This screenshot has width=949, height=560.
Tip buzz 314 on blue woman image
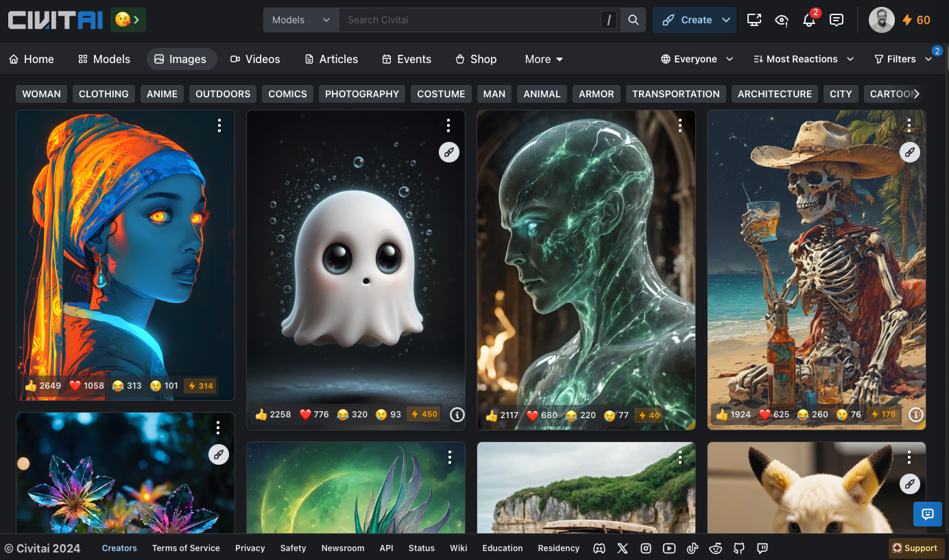(x=201, y=386)
